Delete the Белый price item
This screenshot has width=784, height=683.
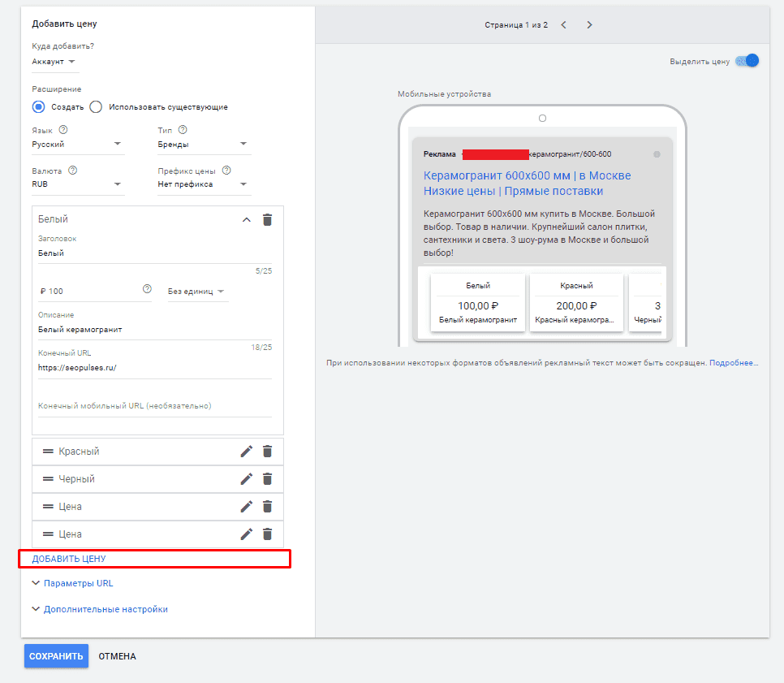[x=268, y=219]
